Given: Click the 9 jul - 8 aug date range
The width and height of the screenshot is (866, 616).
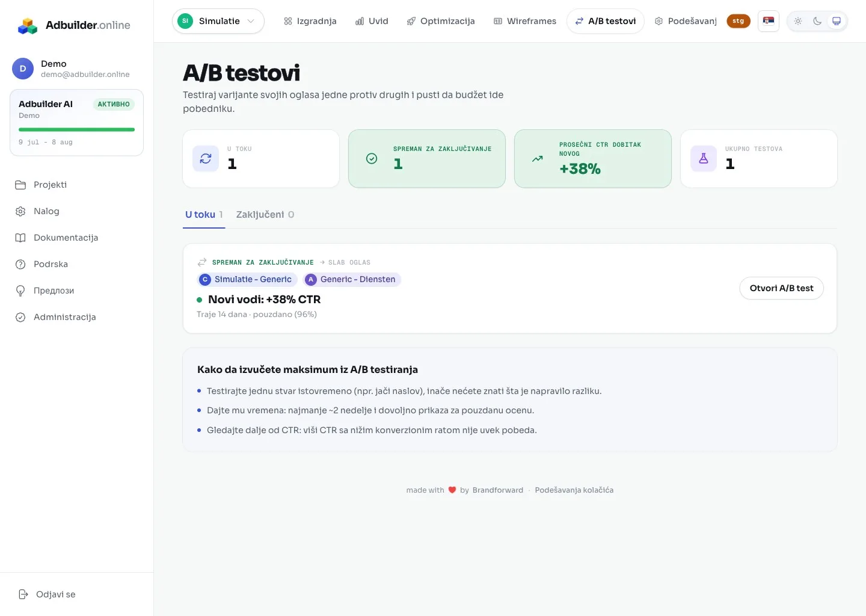Looking at the screenshot, I should click(x=46, y=143).
